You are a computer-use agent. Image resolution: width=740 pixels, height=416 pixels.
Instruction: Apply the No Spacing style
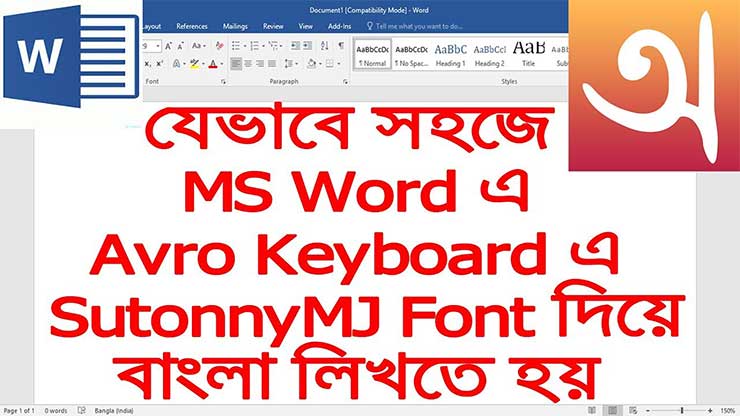tap(411, 55)
